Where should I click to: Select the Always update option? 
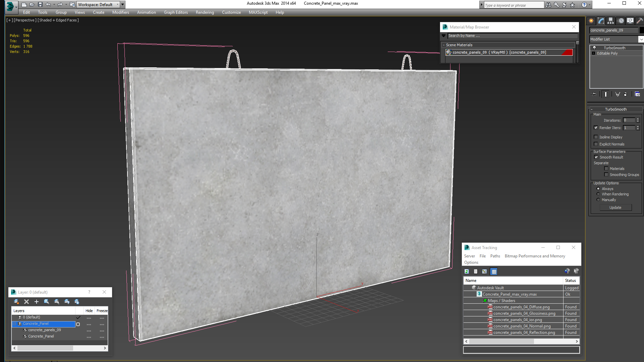coord(598,188)
